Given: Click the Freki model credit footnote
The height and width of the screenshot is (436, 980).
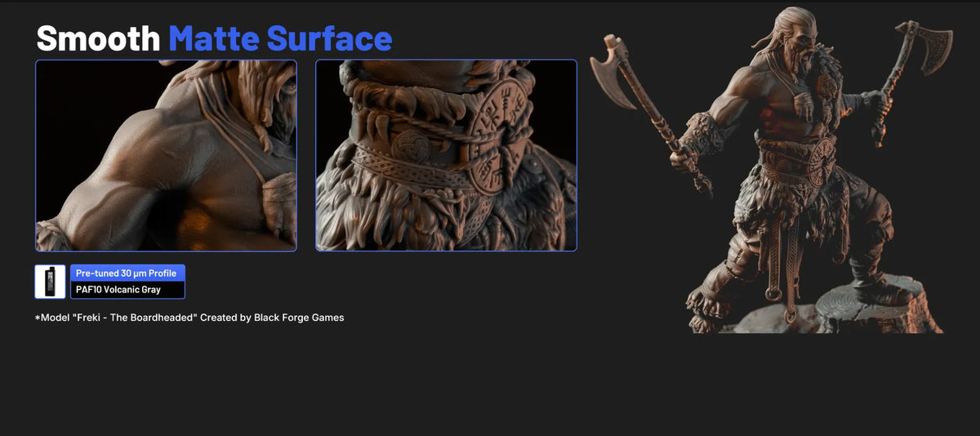Looking at the screenshot, I should pos(189,318).
